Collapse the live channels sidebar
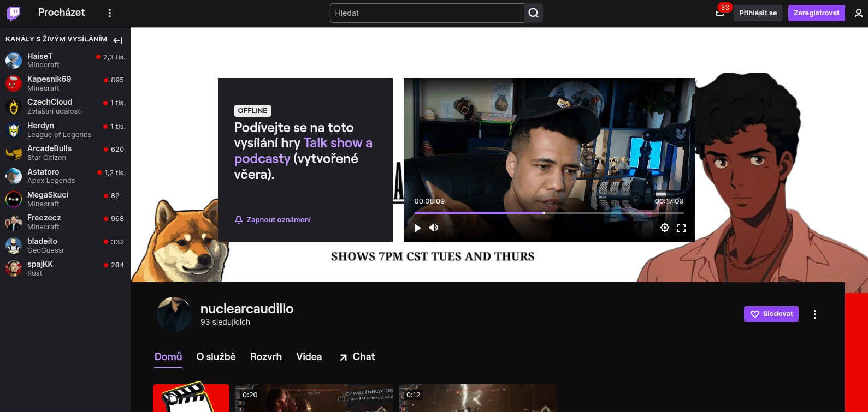 click(x=117, y=40)
